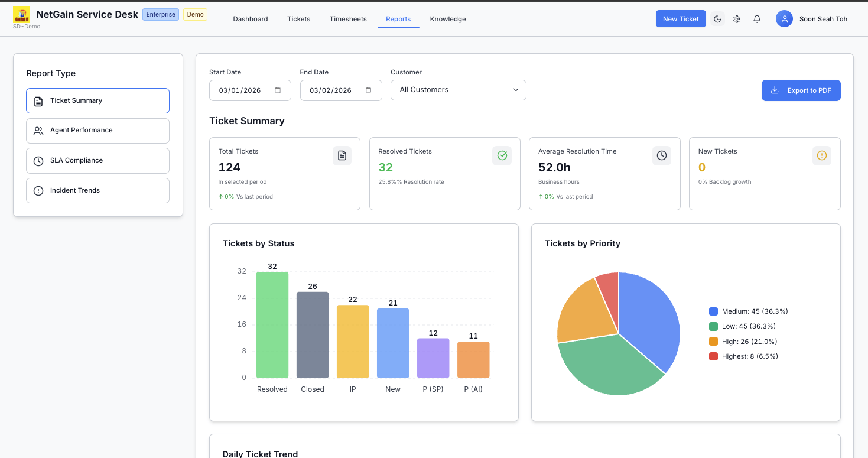
Task: Click the 0% Backlog growth text
Action: pyautogui.click(x=724, y=182)
